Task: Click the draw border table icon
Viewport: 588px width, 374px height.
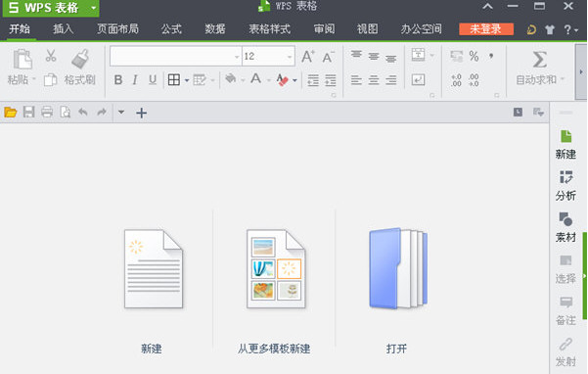Action: 200,79
